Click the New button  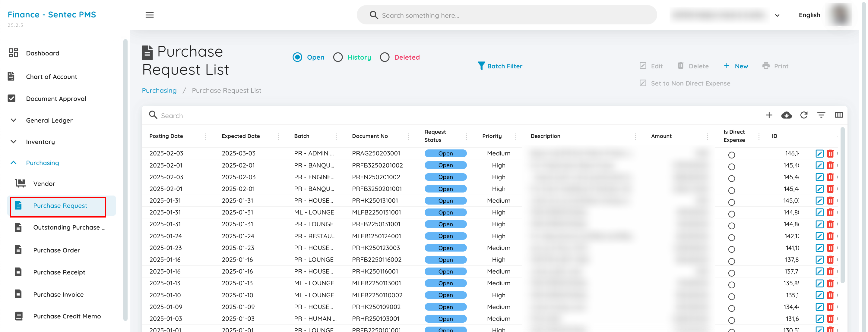736,66
